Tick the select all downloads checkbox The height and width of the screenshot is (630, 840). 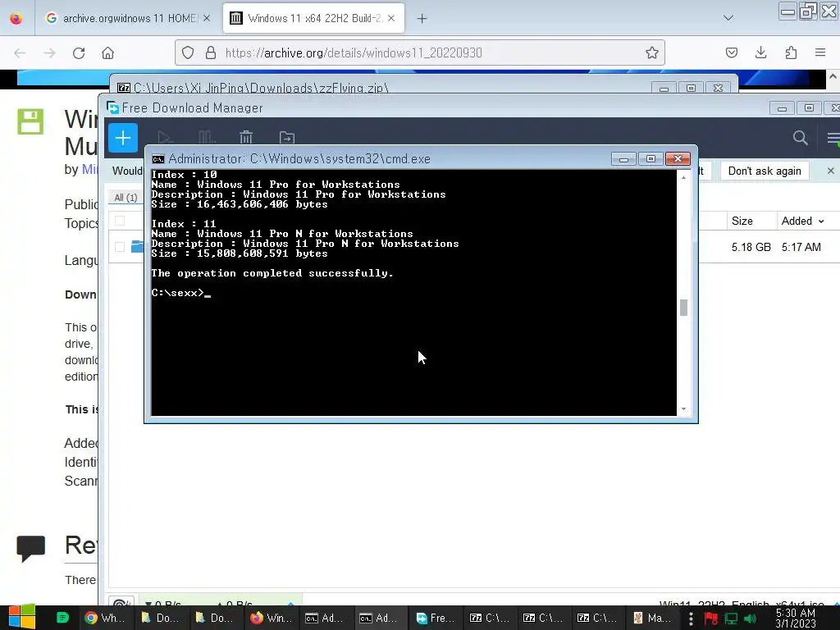[120, 221]
